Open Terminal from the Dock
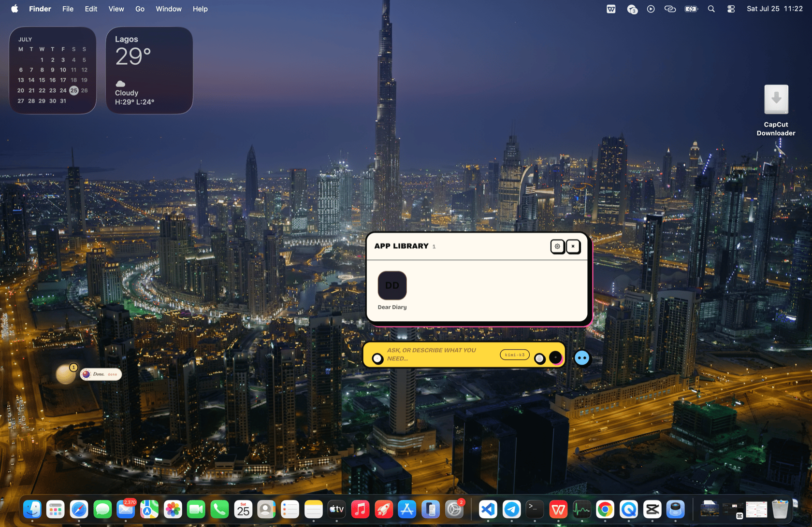 coord(535,509)
